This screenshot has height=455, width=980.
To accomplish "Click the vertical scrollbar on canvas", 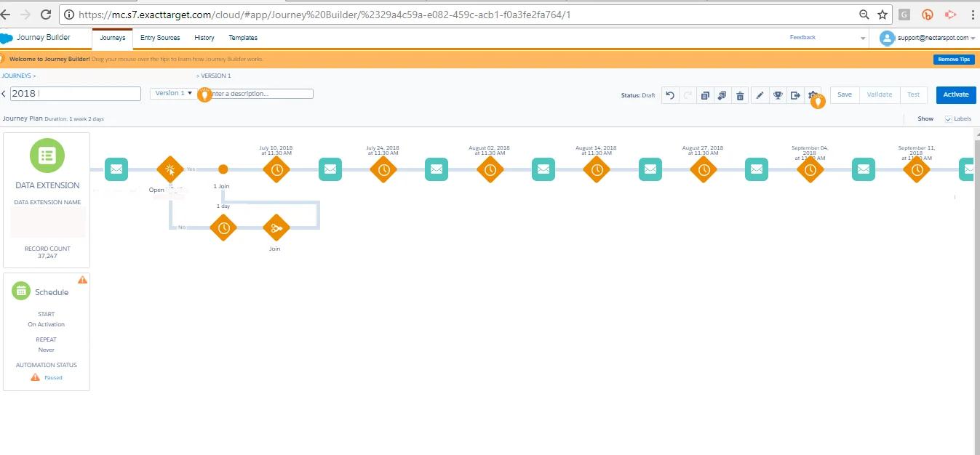I will [x=976, y=291].
